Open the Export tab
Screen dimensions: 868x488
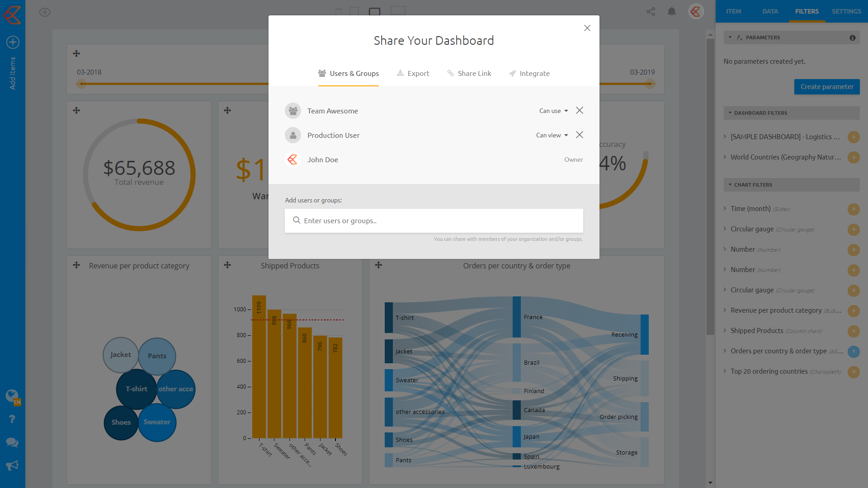(x=413, y=74)
